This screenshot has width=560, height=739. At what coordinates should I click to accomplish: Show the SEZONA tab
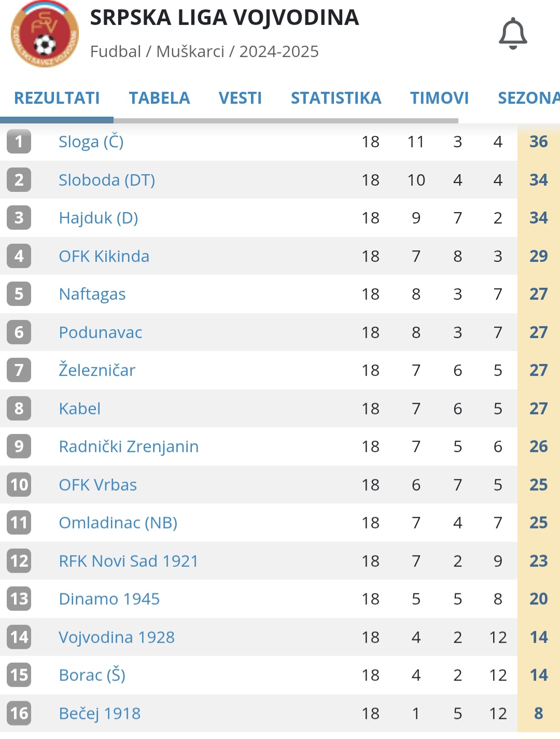click(x=529, y=98)
